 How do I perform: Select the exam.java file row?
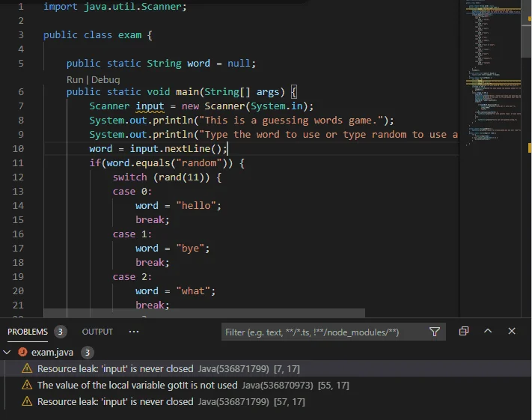tap(266, 353)
